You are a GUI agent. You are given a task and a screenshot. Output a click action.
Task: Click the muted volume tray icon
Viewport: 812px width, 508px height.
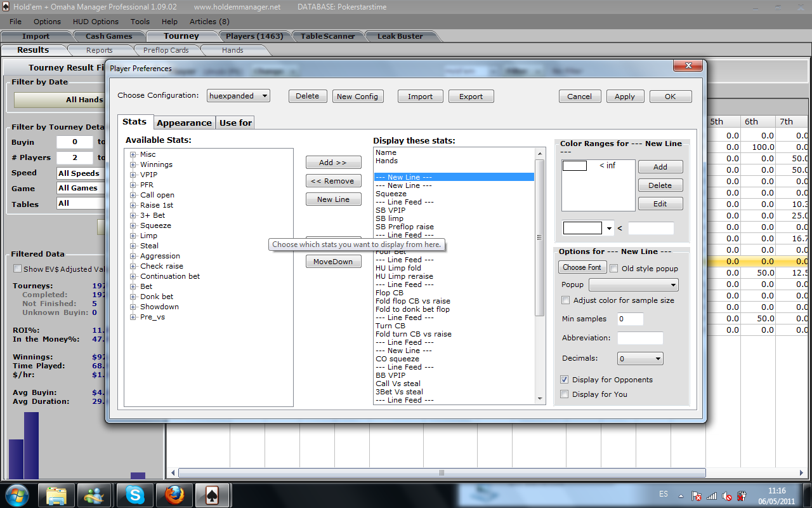(727, 496)
